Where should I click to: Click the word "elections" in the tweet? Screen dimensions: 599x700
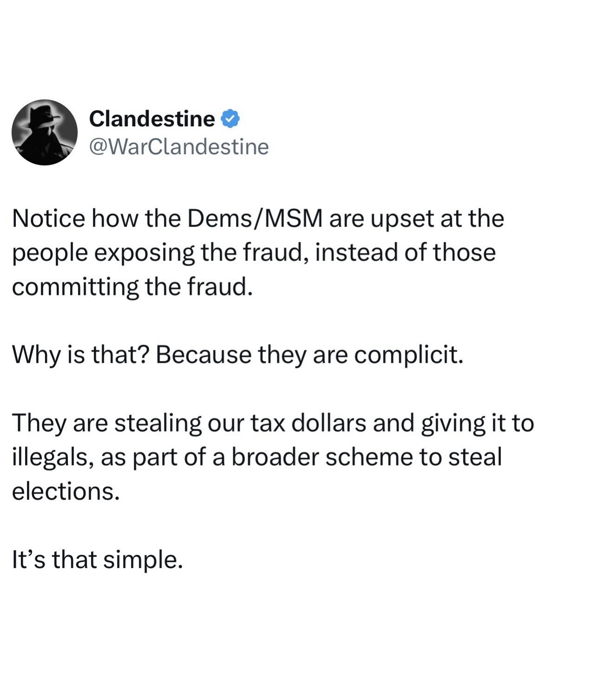pos(65,491)
